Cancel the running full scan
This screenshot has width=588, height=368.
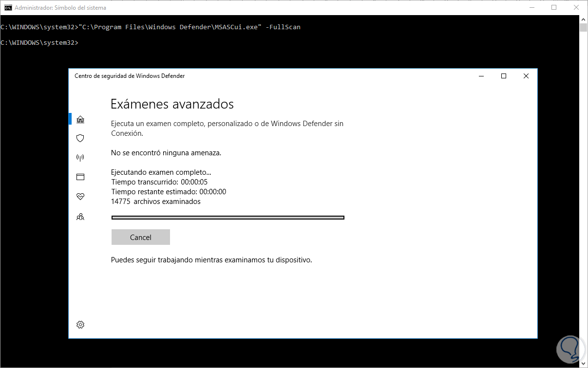(141, 237)
